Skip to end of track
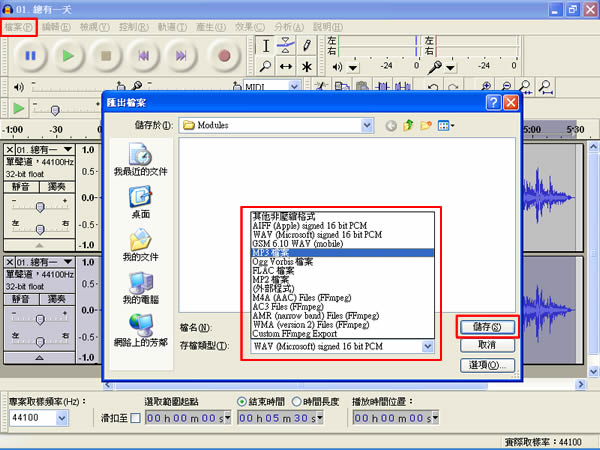This screenshot has height=450, width=600. (x=181, y=56)
